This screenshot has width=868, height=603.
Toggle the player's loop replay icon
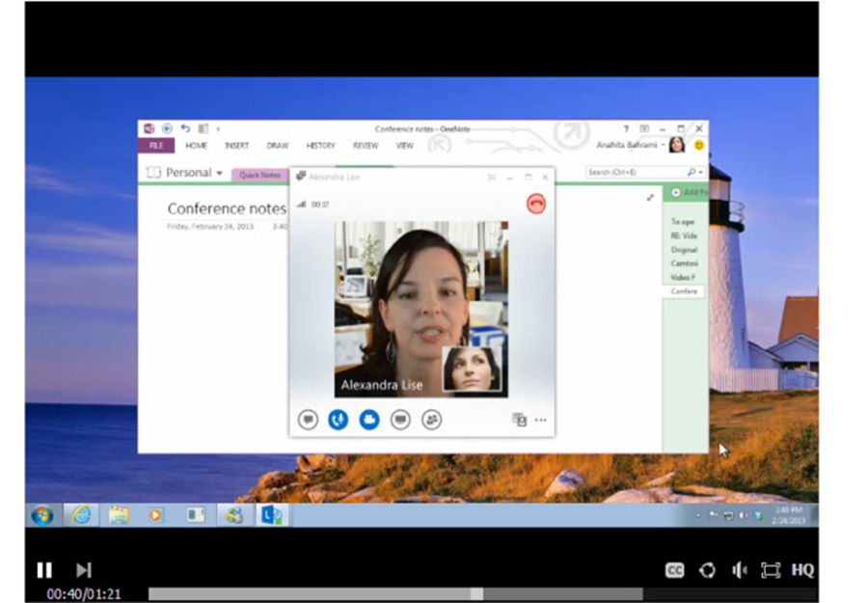tap(707, 570)
